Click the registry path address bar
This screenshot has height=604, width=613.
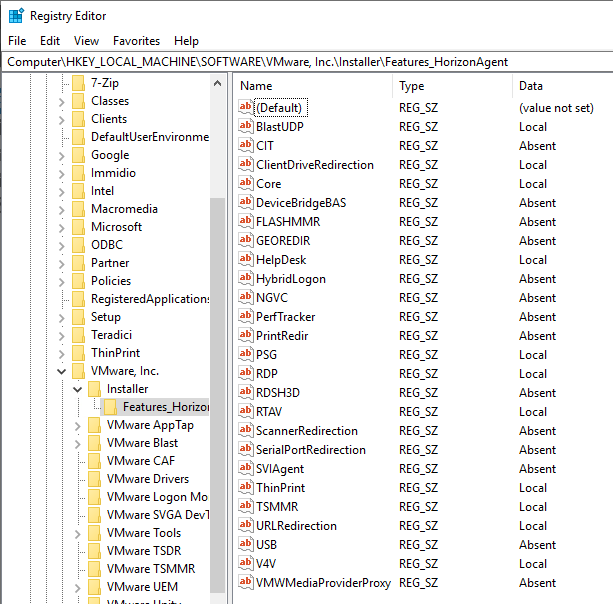[307, 62]
